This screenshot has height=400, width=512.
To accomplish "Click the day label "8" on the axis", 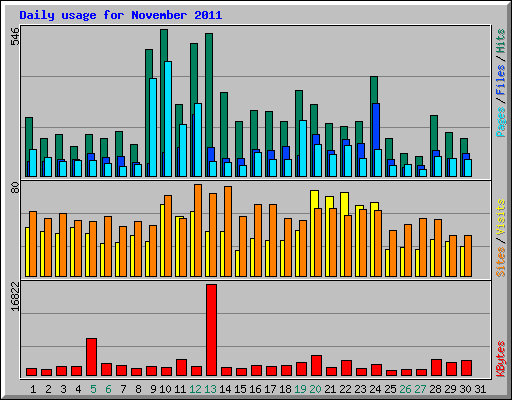I will click(x=138, y=389).
